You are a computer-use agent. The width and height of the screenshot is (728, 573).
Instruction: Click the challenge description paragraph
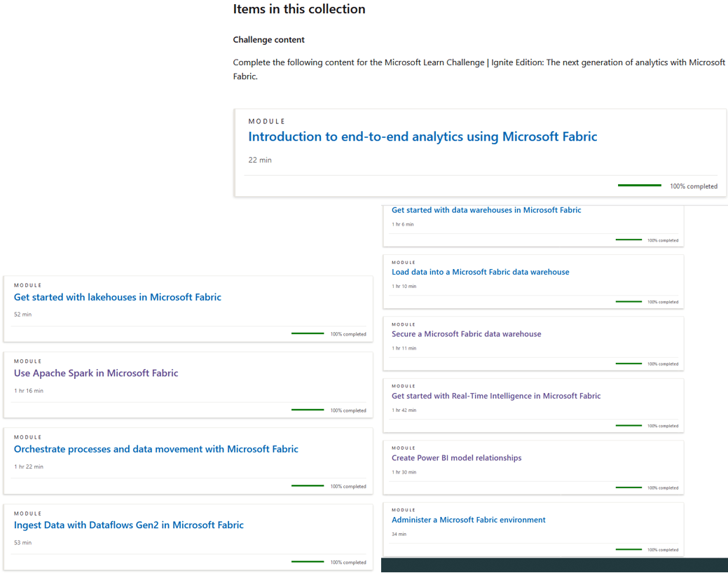(x=479, y=69)
